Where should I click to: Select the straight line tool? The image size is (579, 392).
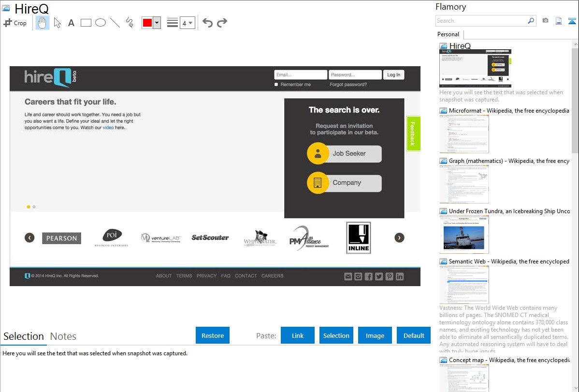115,23
